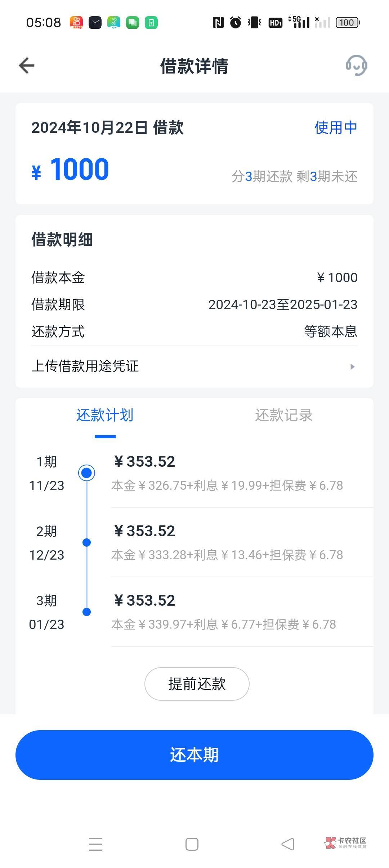
Task: Switch to 还款记录 tab
Action: (x=283, y=415)
